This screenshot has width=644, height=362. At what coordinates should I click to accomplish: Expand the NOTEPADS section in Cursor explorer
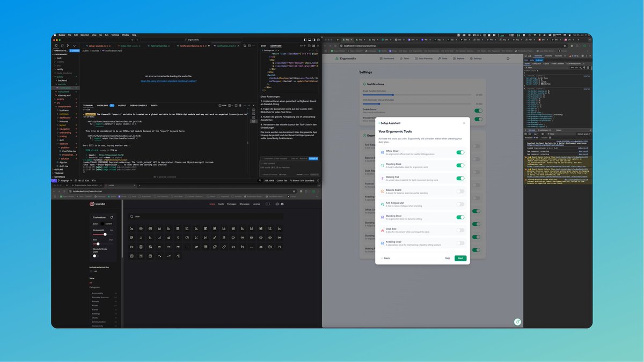(60, 177)
